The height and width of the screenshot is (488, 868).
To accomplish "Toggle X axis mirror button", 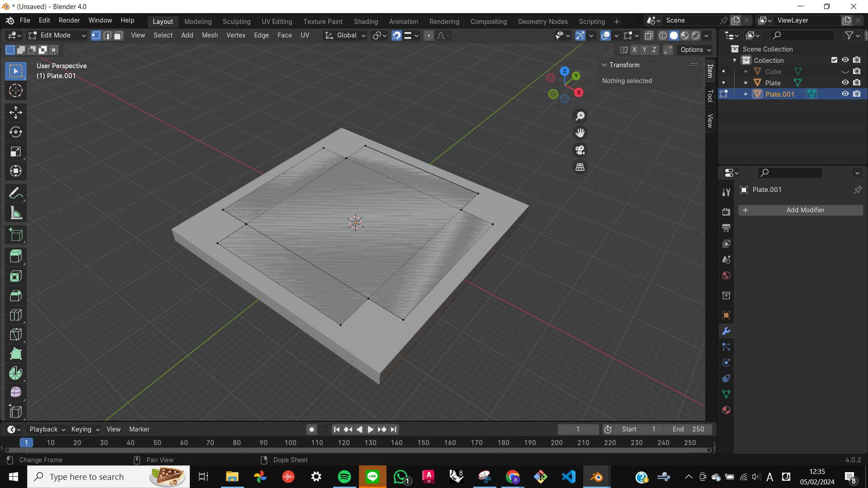I will coord(634,50).
